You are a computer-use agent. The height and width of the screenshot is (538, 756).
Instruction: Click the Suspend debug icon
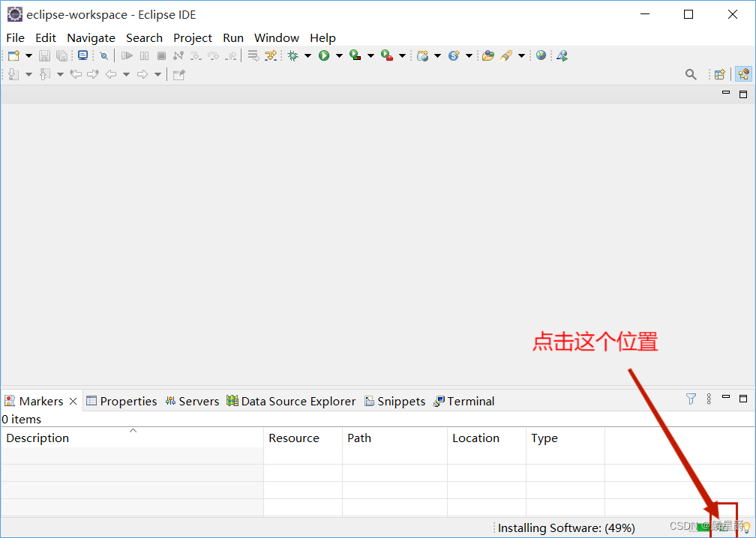pos(144,56)
